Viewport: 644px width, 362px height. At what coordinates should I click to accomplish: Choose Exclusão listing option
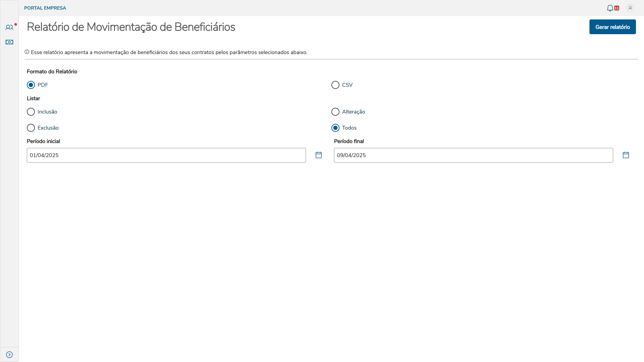[31, 128]
